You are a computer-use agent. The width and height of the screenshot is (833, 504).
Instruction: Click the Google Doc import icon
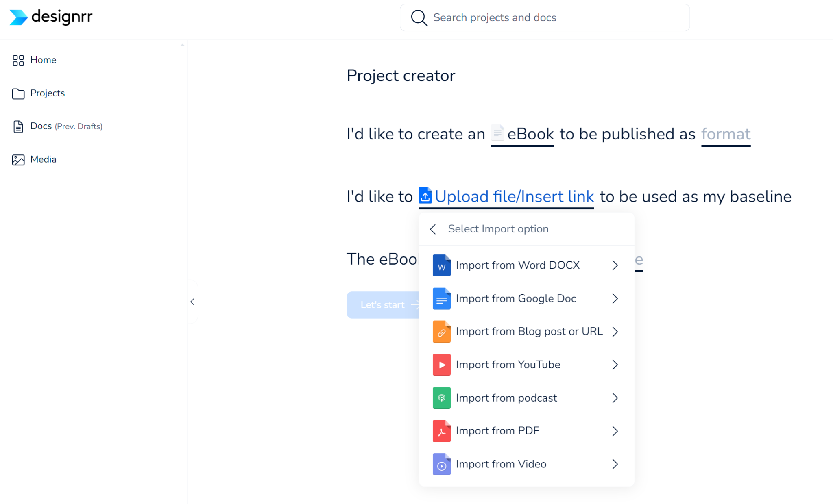click(441, 299)
